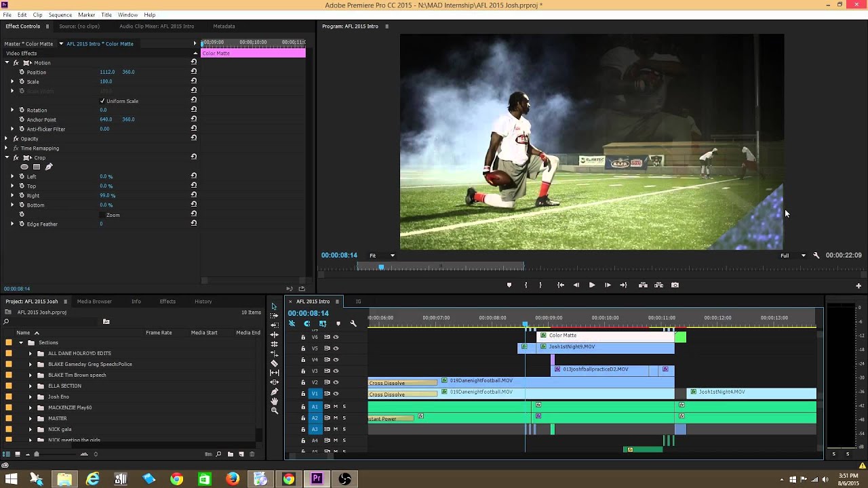Click Add Marker in Program Monitor
The image size is (868, 488).
pyautogui.click(x=509, y=285)
